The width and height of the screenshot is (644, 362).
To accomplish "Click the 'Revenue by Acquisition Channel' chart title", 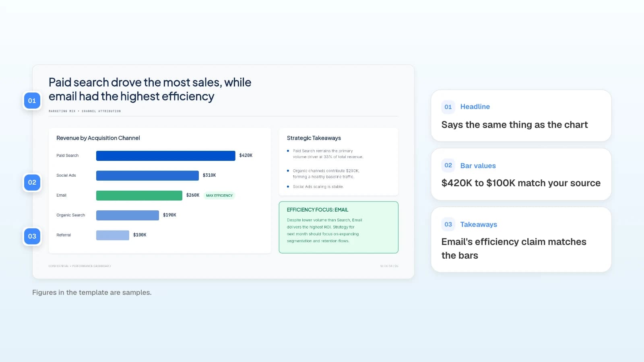I will coord(98,138).
